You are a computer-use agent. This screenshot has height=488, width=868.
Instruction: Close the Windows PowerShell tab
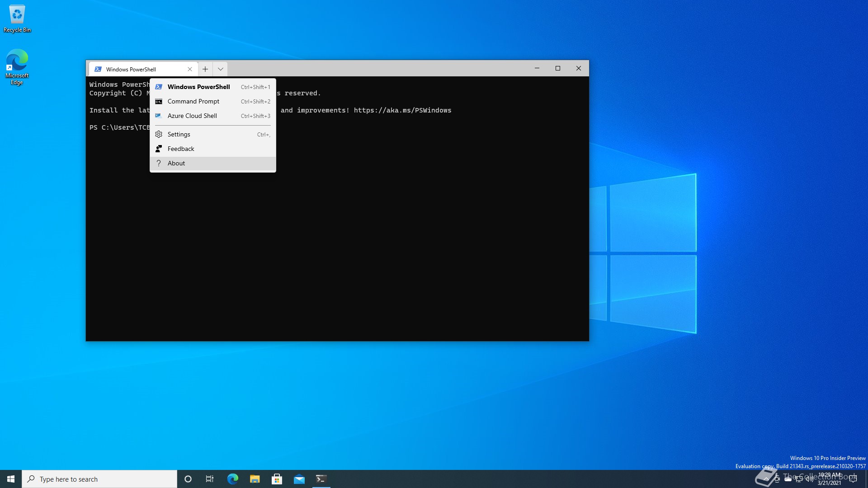(190, 69)
